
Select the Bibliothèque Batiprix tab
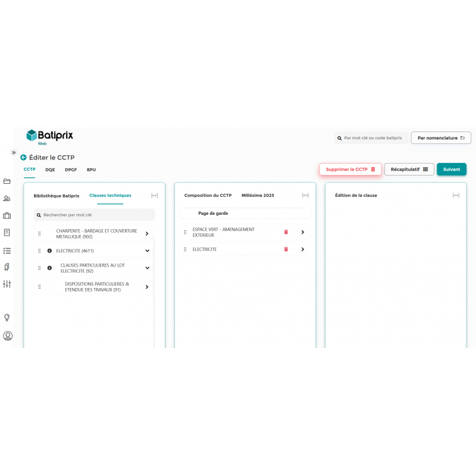pos(57,195)
